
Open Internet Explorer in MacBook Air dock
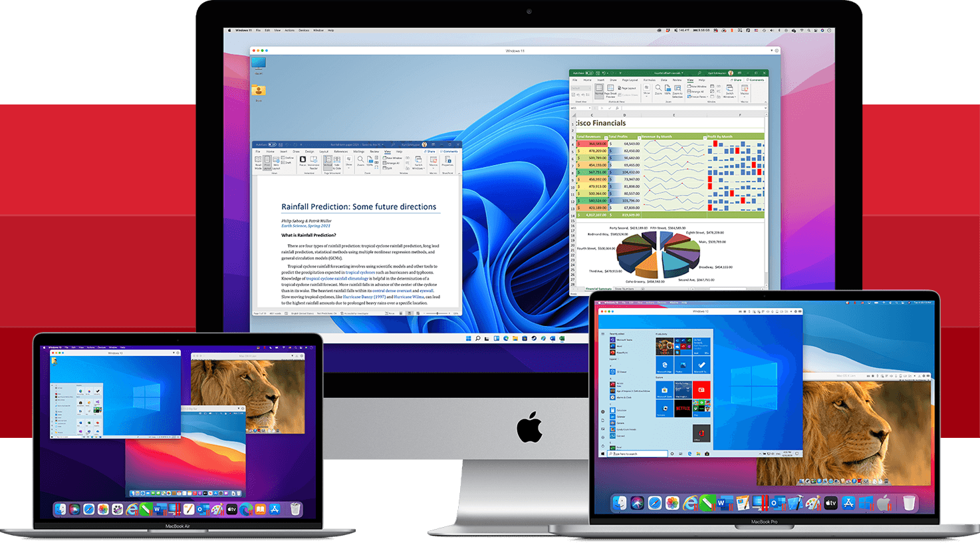click(132, 509)
